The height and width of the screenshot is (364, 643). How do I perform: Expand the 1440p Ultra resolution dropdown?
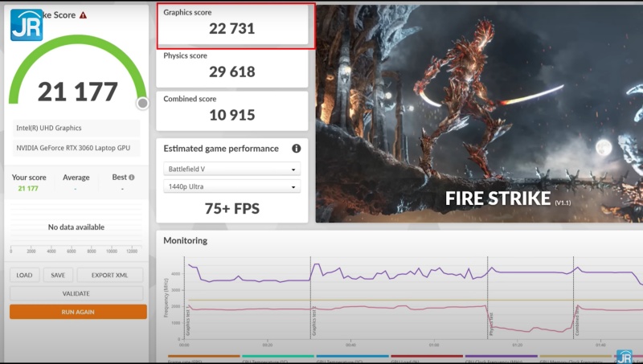(231, 186)
